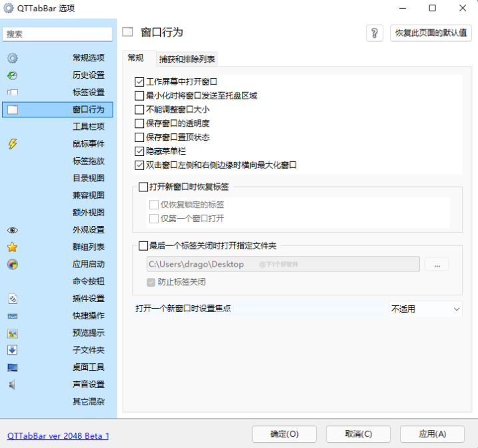The image size is (478, 448).
Task: Click the QTTabBar gear icon in title bar
Action: click(9, 8)
